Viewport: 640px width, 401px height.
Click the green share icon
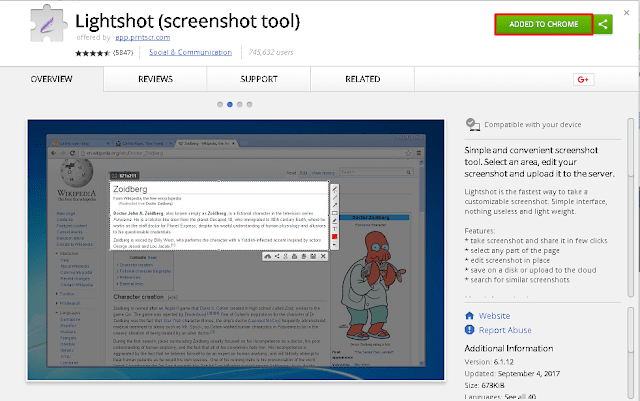[603, 25]
